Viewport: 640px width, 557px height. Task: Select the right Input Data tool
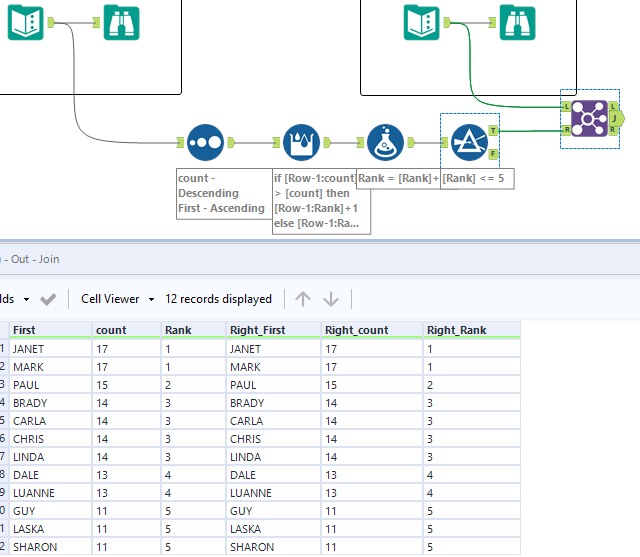(x=422, y=22)
